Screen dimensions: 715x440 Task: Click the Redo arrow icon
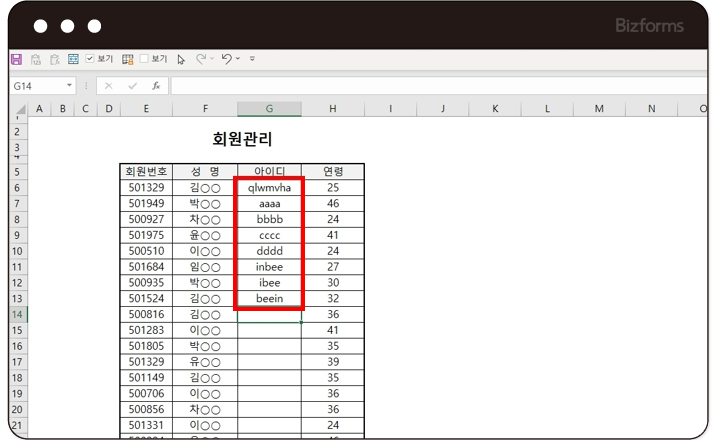click(201, 59)
